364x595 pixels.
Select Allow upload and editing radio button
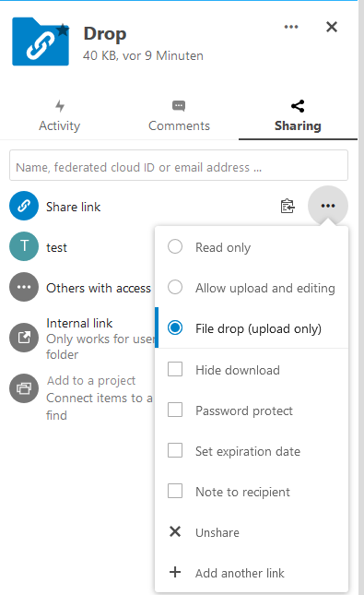click(175, 287)
